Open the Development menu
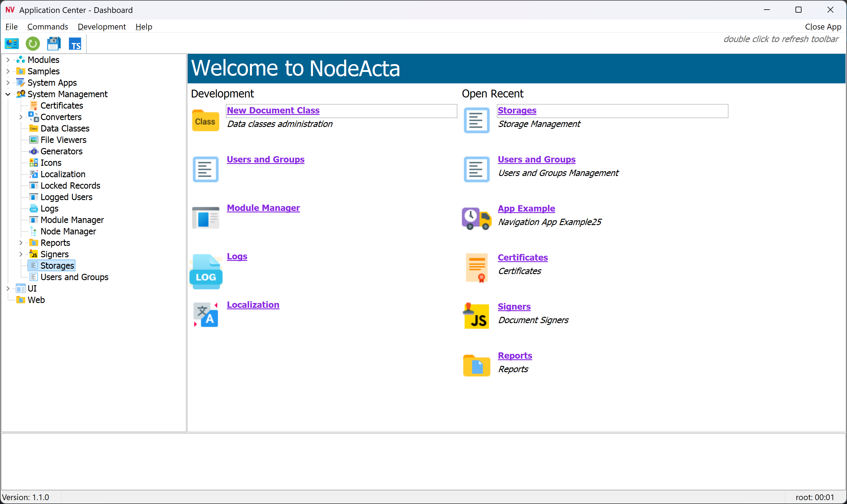Screen dimensions: 847x504 coord(101,26)
